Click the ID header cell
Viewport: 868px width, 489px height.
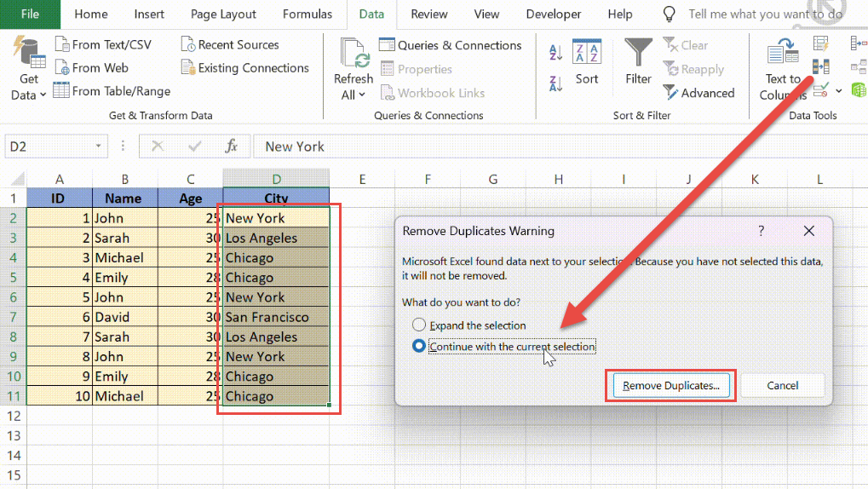60,198
